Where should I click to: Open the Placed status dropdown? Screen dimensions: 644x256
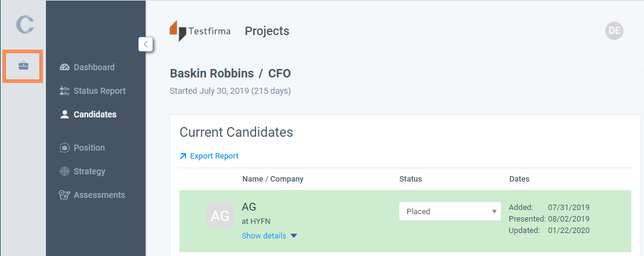click(x=449, y=211)
